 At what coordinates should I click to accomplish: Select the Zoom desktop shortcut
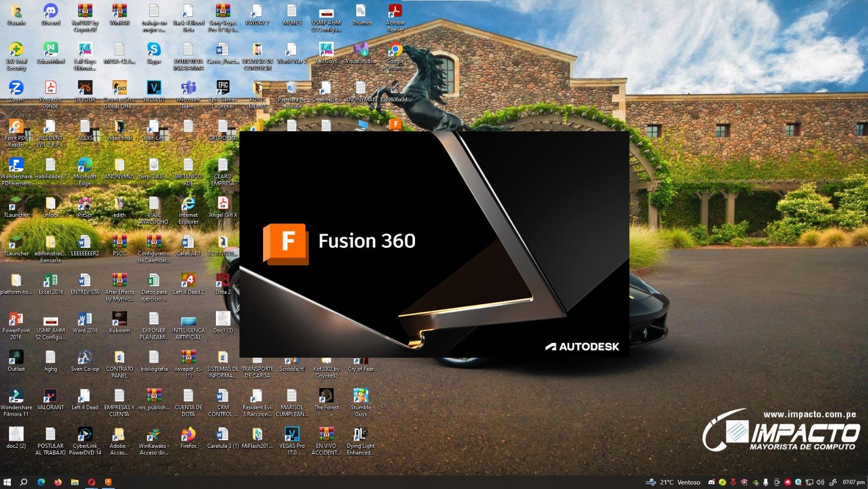click(x=16, y=92)
